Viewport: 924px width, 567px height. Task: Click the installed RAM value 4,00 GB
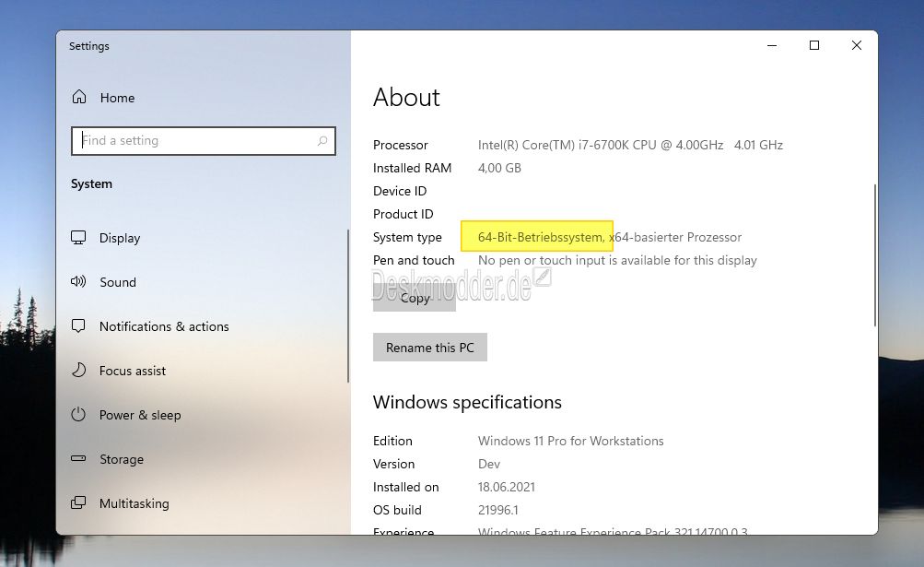(499, 168)
